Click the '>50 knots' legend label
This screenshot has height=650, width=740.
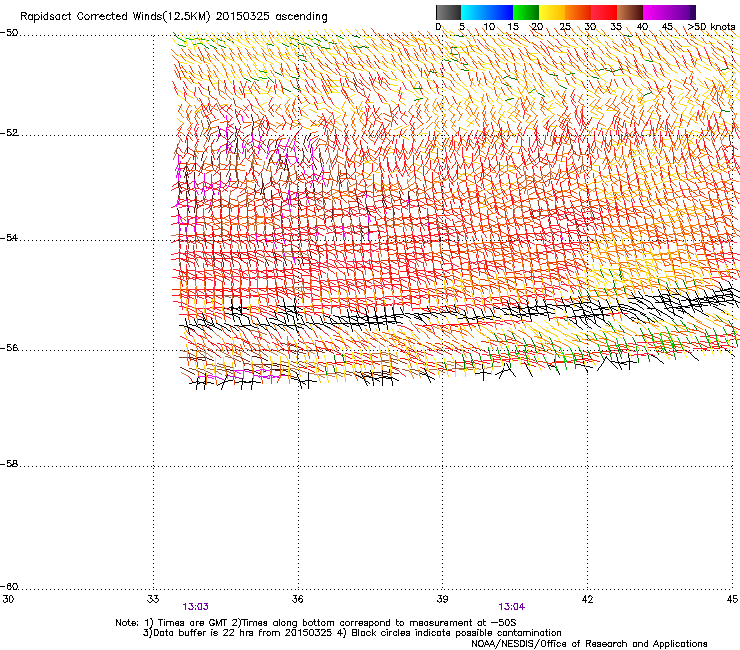(x=711, y=27)
